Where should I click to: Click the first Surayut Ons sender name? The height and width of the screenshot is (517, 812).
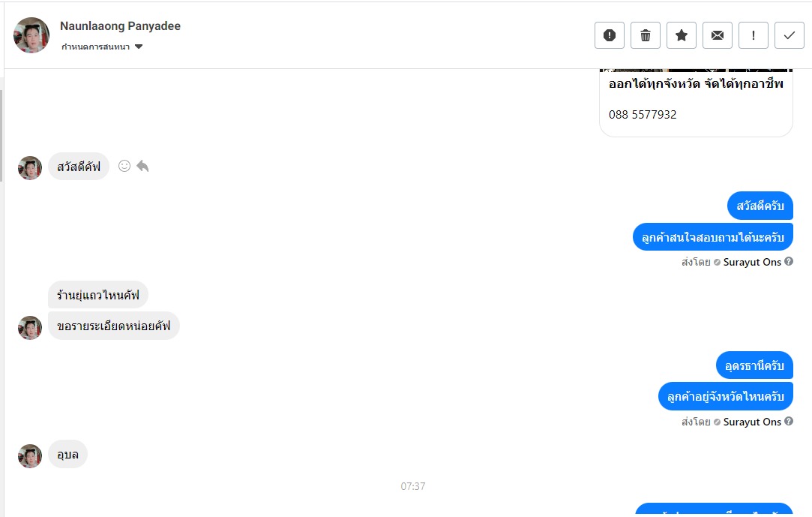click(x=752, y=262)
